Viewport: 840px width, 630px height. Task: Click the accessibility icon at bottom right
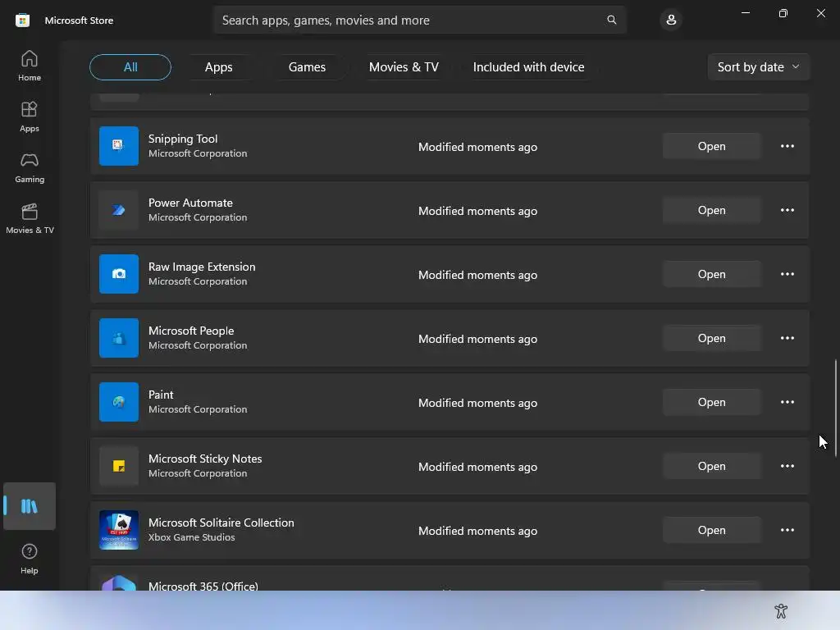tap(781, 610)
